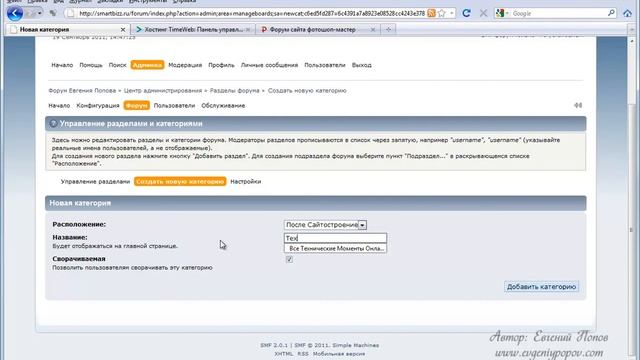The width and height of the screenshot is (640, 360).
Task: Open XHTML footer link
Action: 284,354
